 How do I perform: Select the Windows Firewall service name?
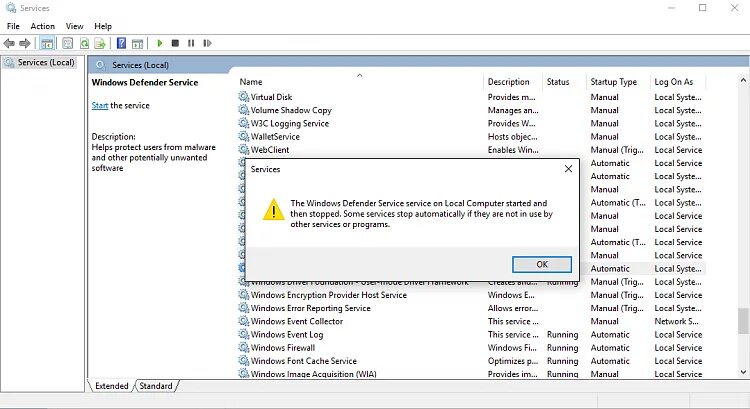tap(283, 348)
